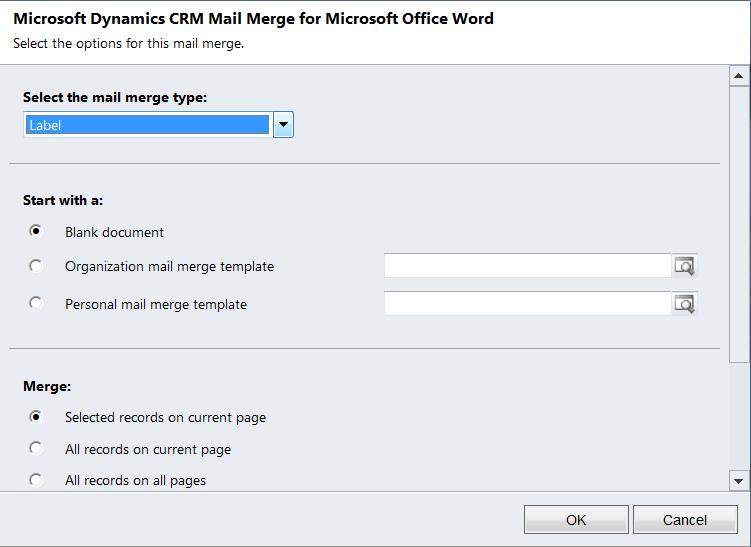Choose Organization mail merge template option

(x=35, y=265)
